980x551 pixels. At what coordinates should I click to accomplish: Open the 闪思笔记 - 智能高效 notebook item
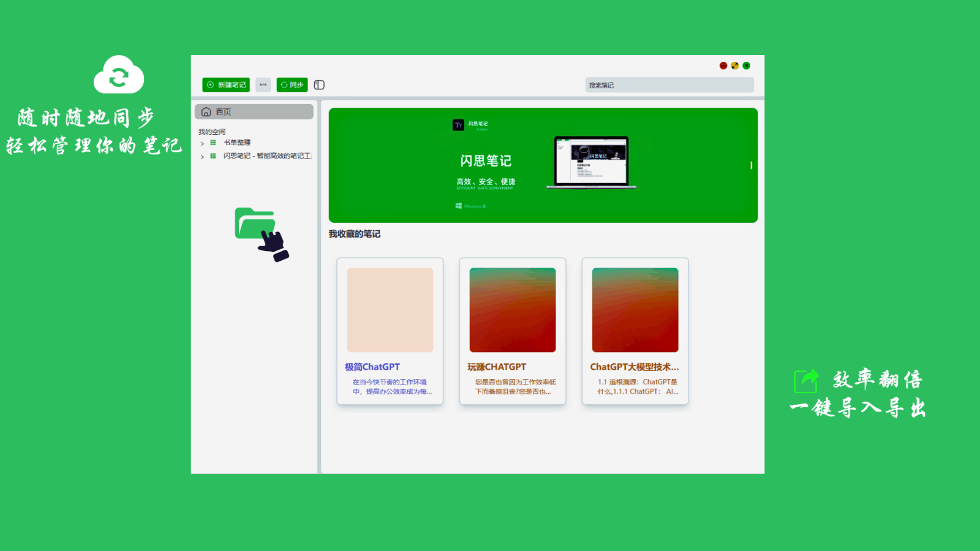pyautogui.click(x=268, y=156)
